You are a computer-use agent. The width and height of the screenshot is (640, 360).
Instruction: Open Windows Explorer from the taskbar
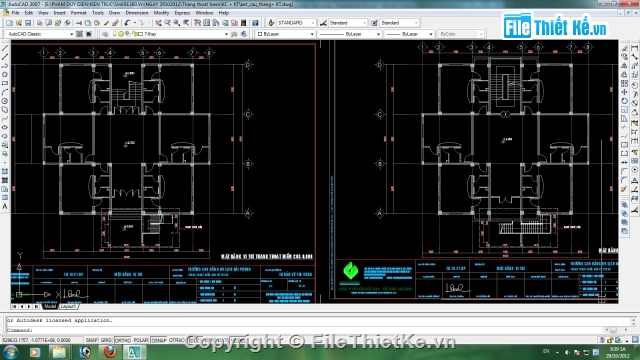[60, 352]
